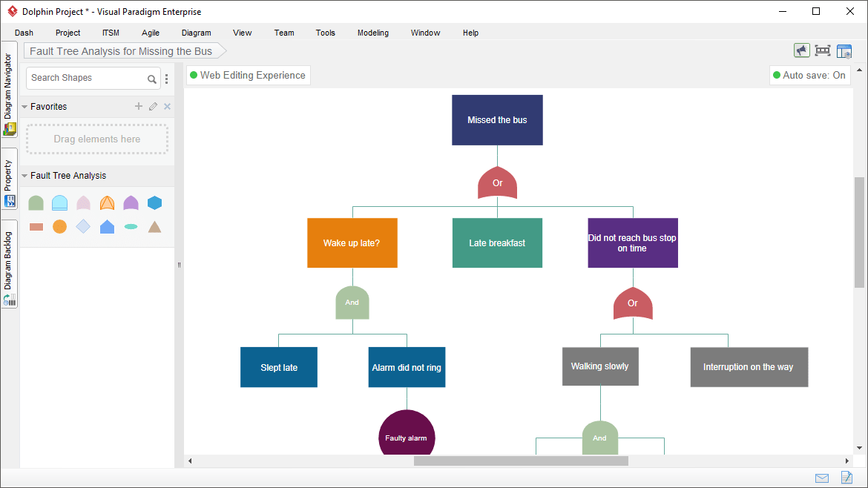Collapse the Fault Tree Analysis shapes section

click(x=24, y=175)
